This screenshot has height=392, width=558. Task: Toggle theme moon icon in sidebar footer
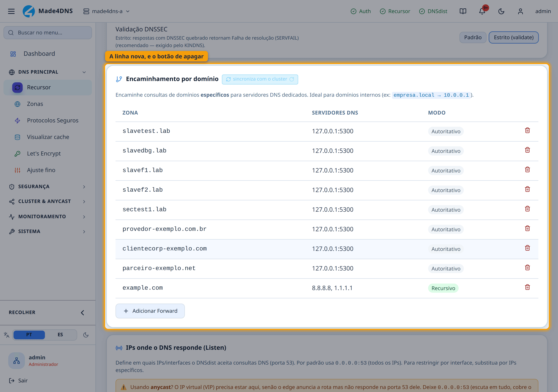coord(86,335)
